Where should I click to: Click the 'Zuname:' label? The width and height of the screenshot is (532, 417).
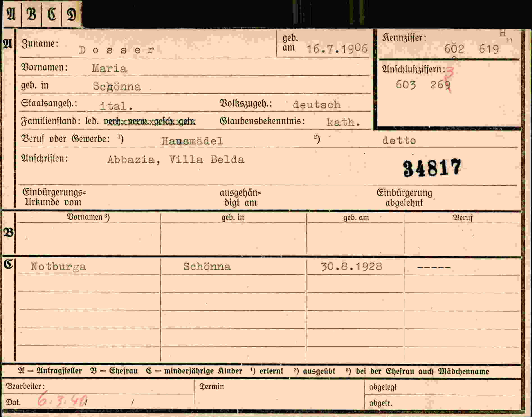[40, 44]
